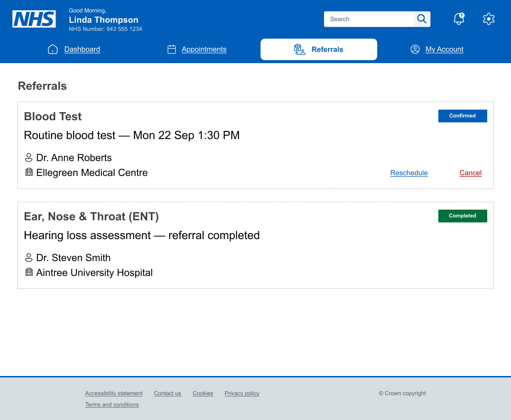The image size is (511, 420).
Task: Click the referrals hospital icon
Action: (299, 49)
